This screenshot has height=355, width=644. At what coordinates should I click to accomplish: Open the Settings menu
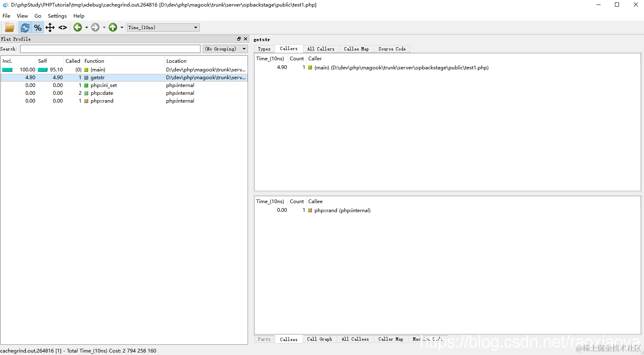point(57,16)
